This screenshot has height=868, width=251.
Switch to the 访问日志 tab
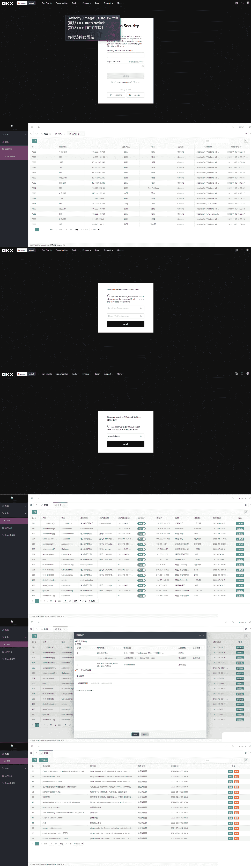point(76,134)
